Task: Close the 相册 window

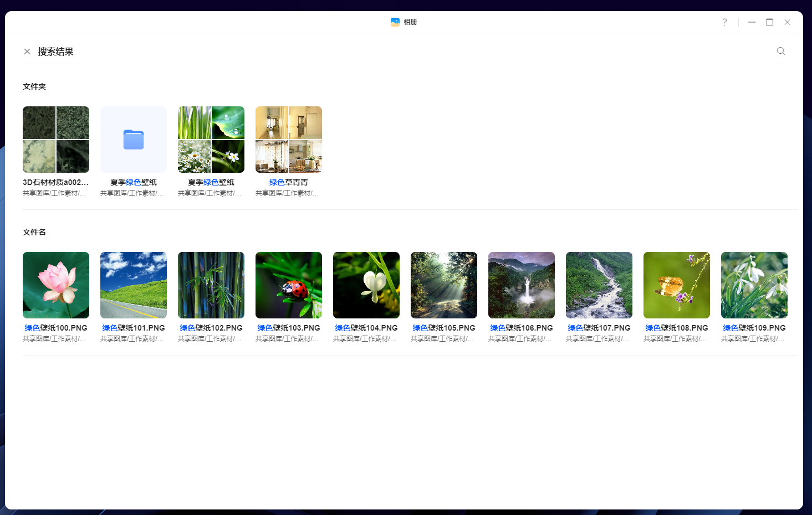Action: 787,22
